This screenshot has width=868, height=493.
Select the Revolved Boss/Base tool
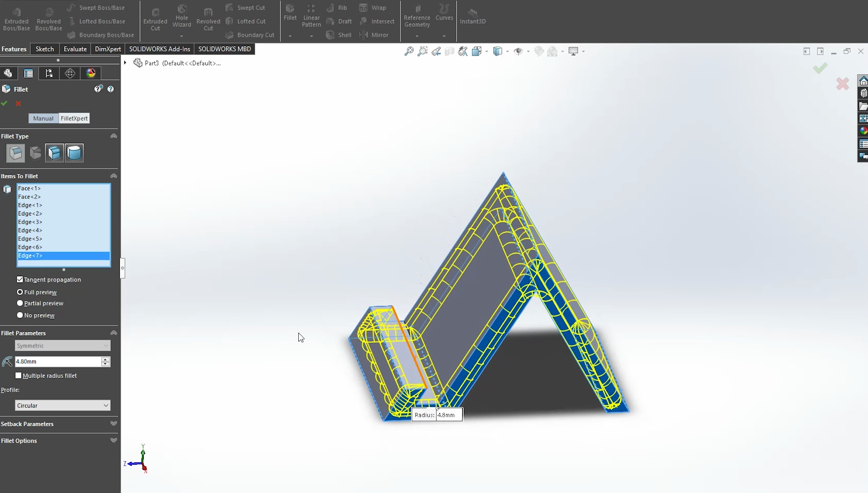coord(48,19)
